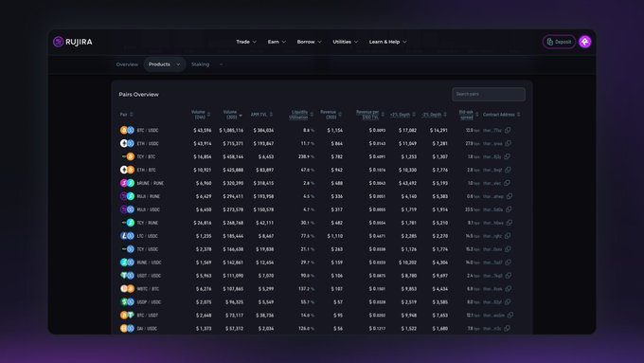Sort by Revenue per $100 TVL column
Image resolution: width=644 pixels, height=363 pixels.
pos(369,115)
